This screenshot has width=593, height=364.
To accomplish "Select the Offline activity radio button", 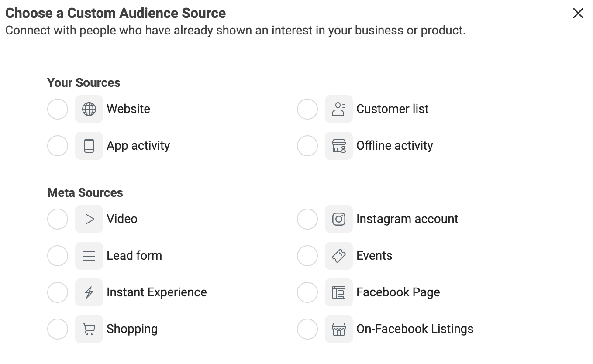I will 307,145.
